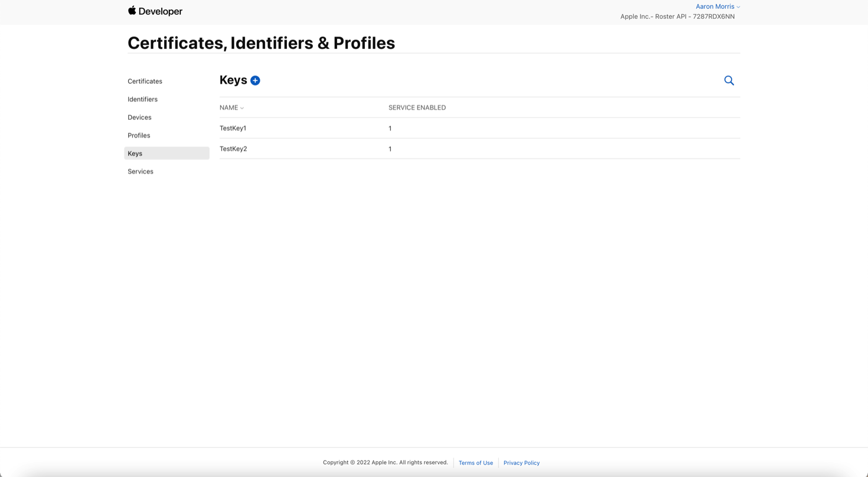Open the Terms of Use link
The image size is (868, 477).
coord(476,463)
